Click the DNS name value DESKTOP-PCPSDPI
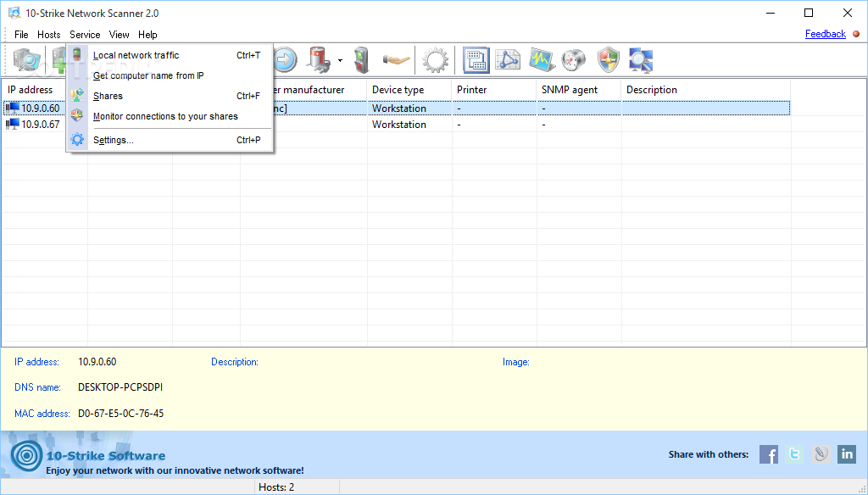 click(120, 387)
